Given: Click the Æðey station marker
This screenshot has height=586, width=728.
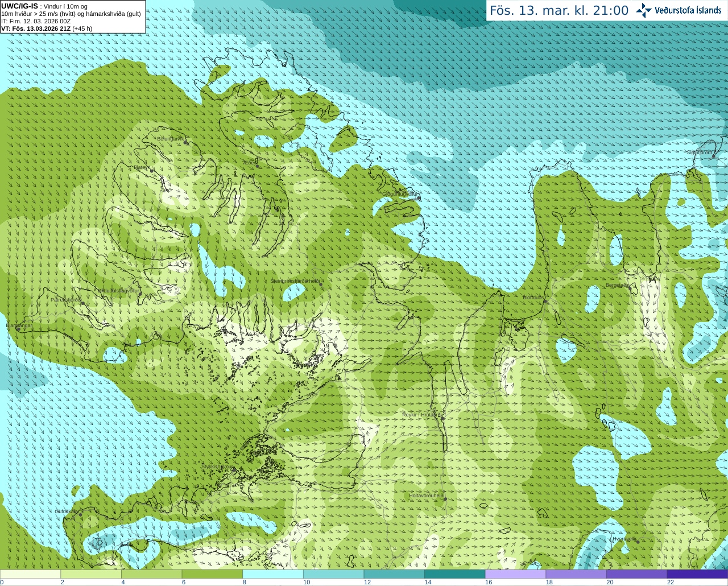Looking at the screenshot, I should (x=258, y=166).
